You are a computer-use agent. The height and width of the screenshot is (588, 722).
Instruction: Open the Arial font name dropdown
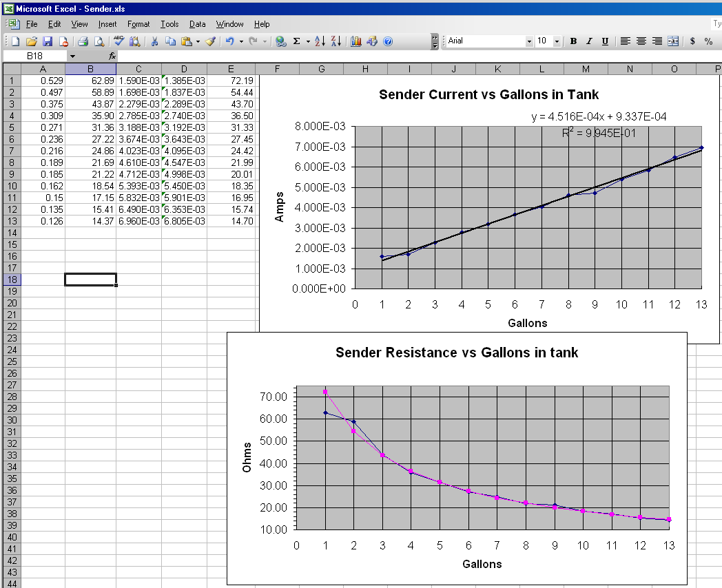coord(529,41)
